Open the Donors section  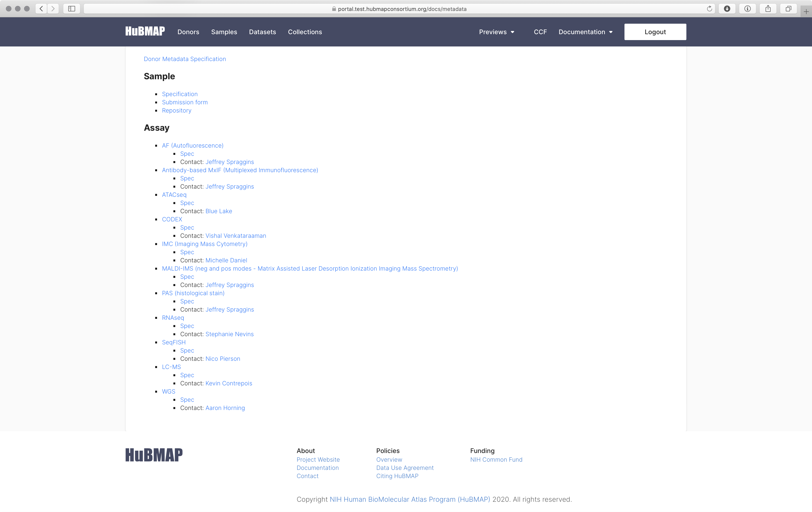click(x=188, y=32)
